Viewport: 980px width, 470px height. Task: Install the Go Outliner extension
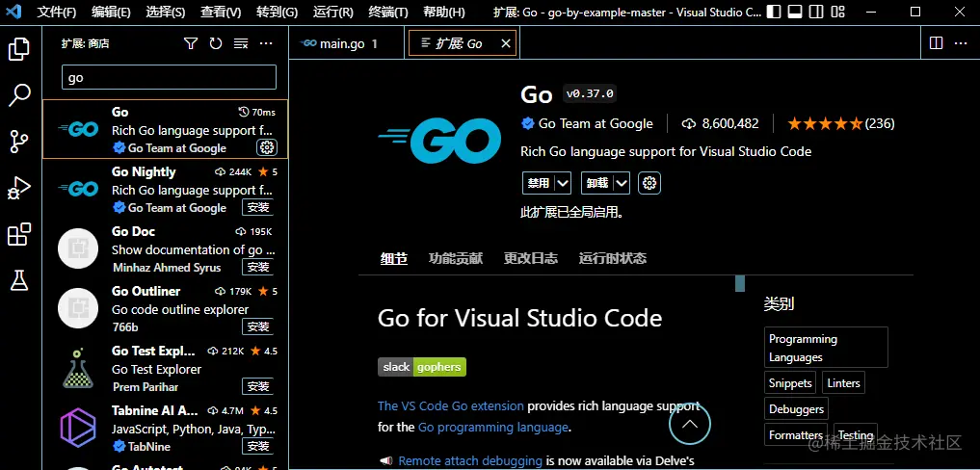coord(258,326)
